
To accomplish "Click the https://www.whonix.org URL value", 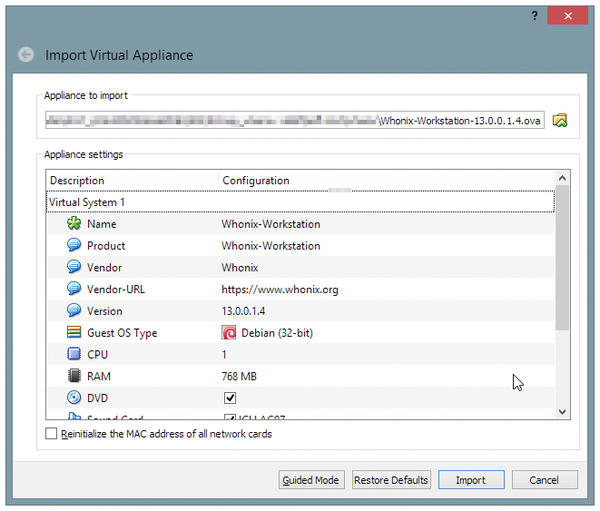I will coord(280,290).
